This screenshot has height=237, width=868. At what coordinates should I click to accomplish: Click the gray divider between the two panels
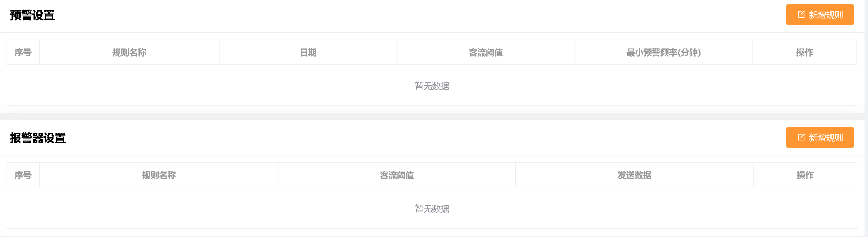click(x=432, y=117)
